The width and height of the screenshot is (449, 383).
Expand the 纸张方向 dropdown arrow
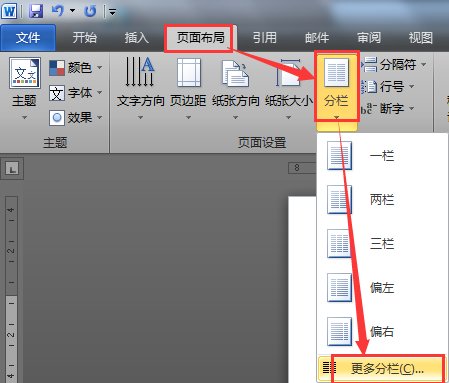pyautogui.click(x=235, y=117)
